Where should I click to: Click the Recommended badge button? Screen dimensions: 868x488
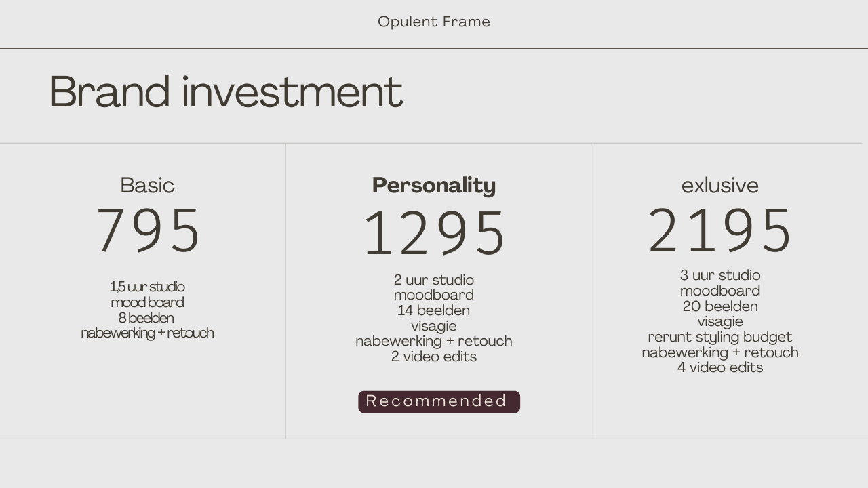(x=439, y=401)
